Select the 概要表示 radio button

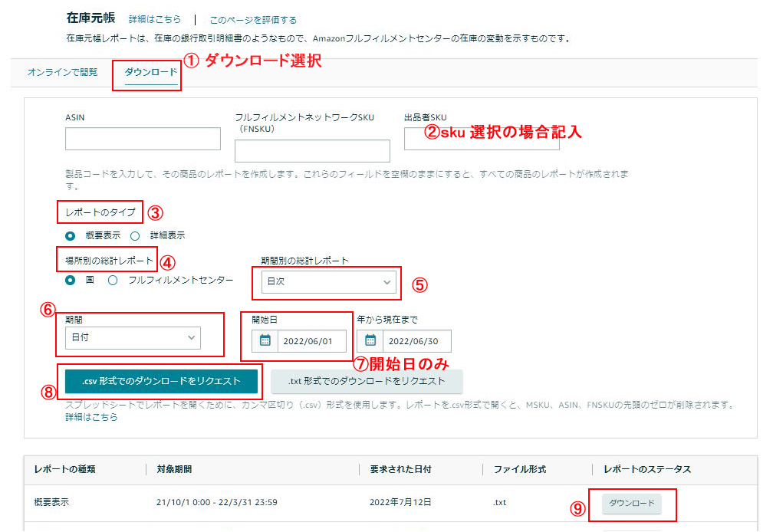click(71, 235)
